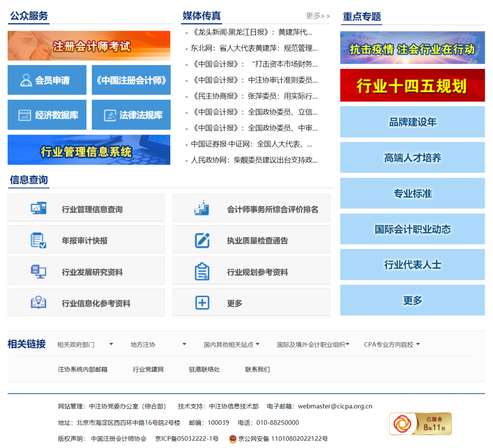Screen dimensions: 493x448
Task: Open the 抗击疫情 注会行业在行动 banner
Action: (413, 47)
